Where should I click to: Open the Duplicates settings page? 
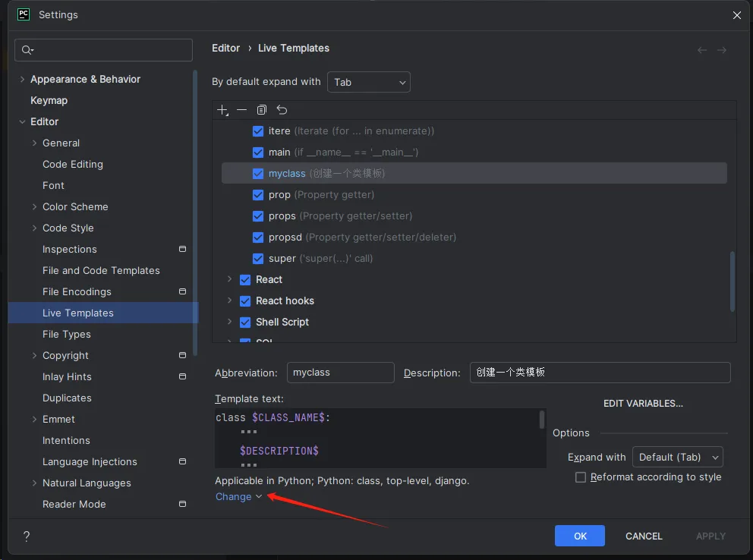pyautogui.click(x=67, y=398)
